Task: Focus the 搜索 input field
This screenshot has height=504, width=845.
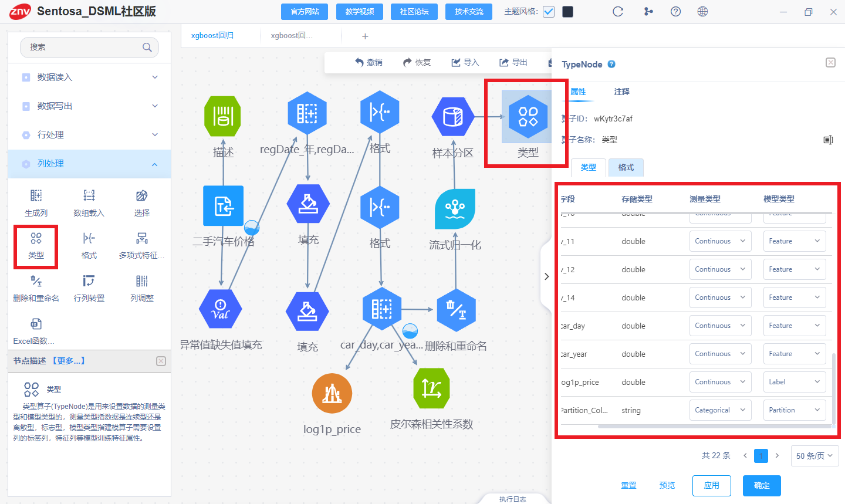Action: 89,47
